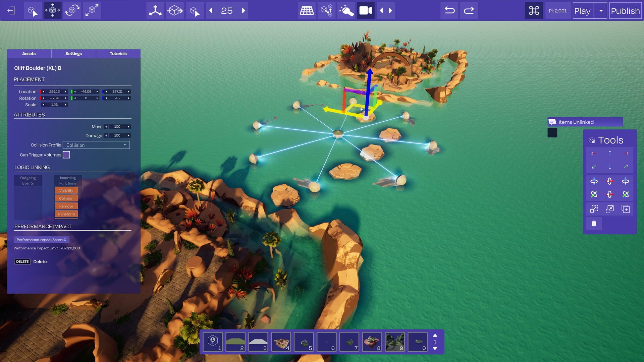Delete selection using the trash icon in Tools
The width and height of the screenshot is (644, 362).
[x=594, y=224]
